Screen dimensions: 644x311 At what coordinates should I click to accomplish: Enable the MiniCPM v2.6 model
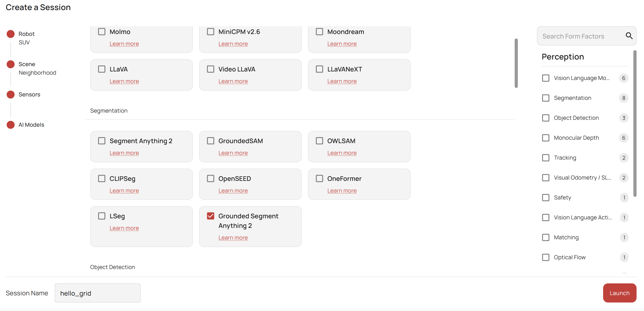pos(211,31)
